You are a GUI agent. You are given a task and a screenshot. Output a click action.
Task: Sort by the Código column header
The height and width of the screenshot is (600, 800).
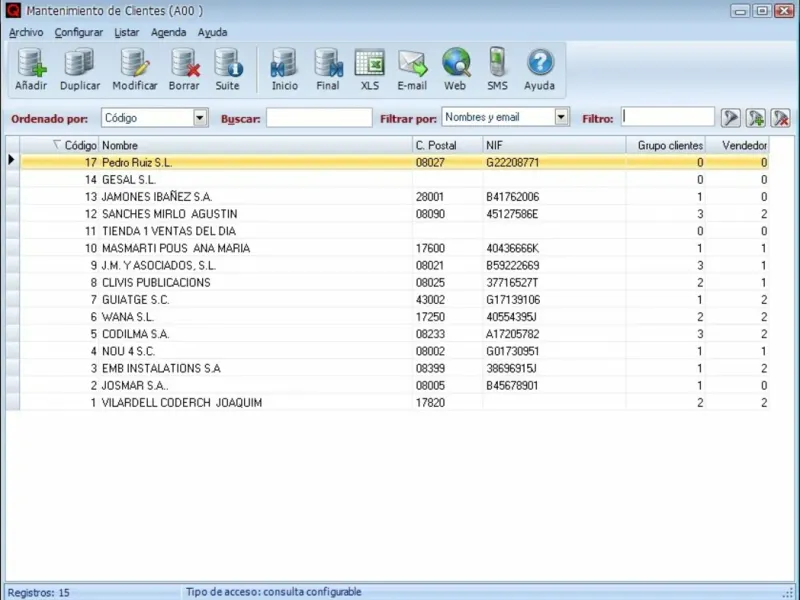pyautogui.click(x=59, y=145)
